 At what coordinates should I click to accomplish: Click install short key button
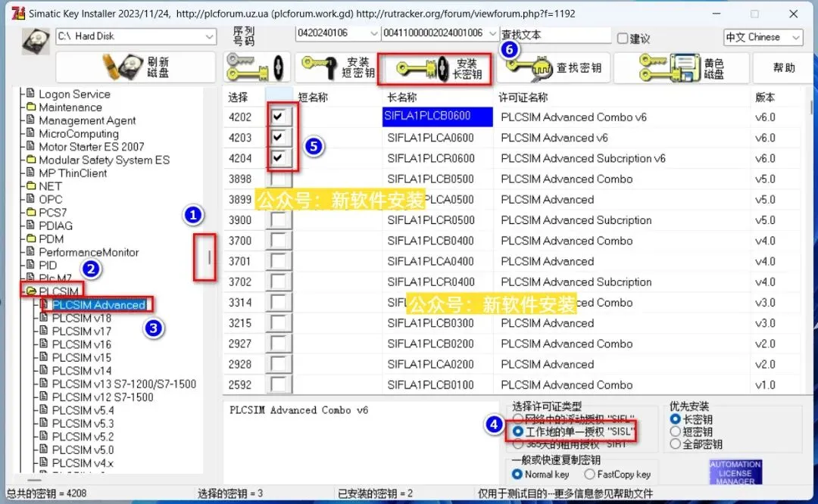tap(337, 67)
